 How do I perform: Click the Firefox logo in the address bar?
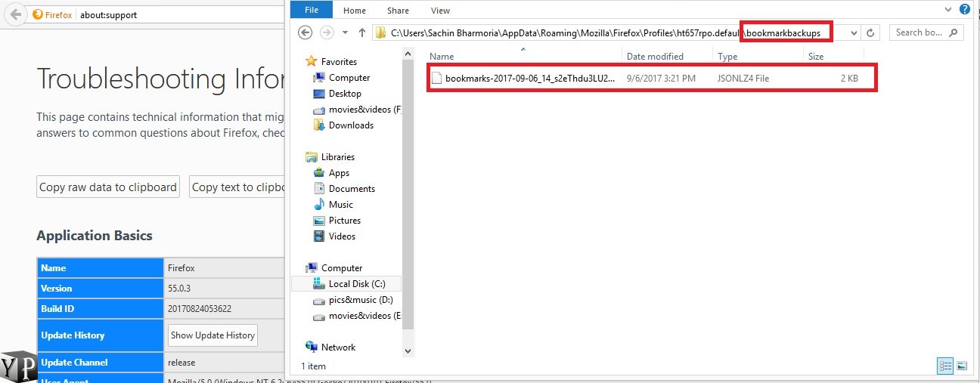(38, 14)
